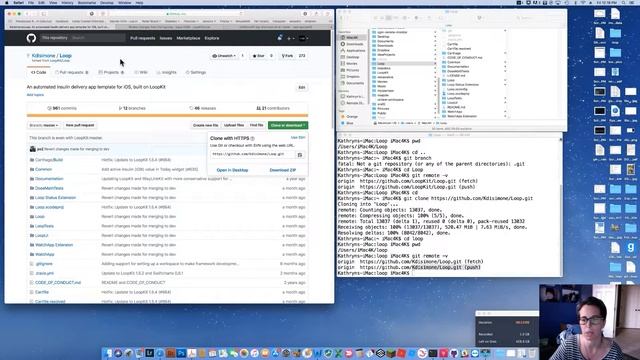Click Open in Desktop link
This screenshot has width=640, height=360.
pyautogui.click(x=232, y=170)
